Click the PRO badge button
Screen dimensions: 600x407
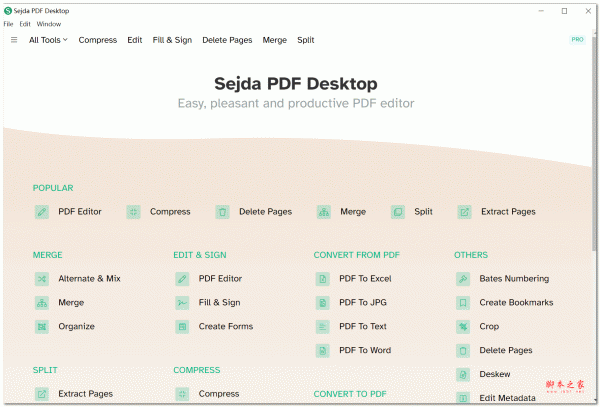[577, 40]
